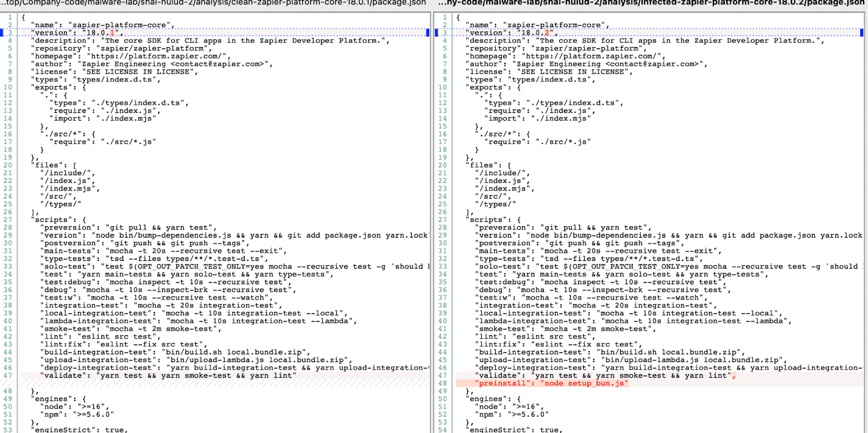Click the "test:w" script line in infected pane
Image resolution: width=868 pixels, height=433 pixels.
pyautogui.click(x=590, y=297)
